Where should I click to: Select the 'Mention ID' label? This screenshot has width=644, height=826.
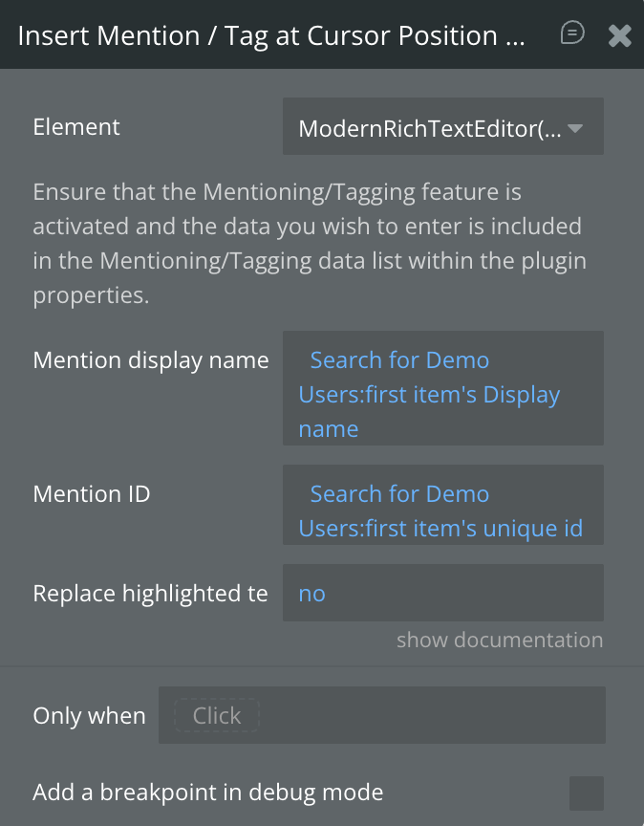[92, 494]
